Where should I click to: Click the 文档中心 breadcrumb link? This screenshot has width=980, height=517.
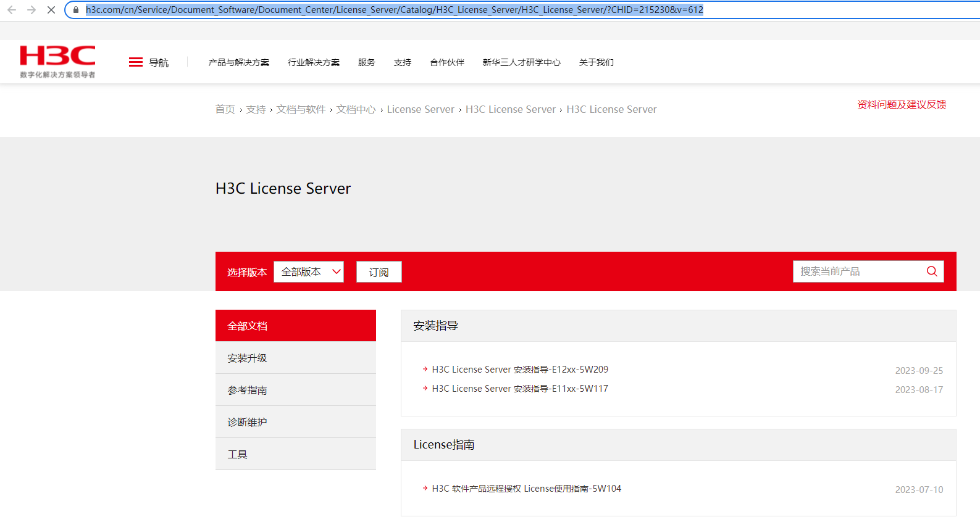(x=356, y=109)
